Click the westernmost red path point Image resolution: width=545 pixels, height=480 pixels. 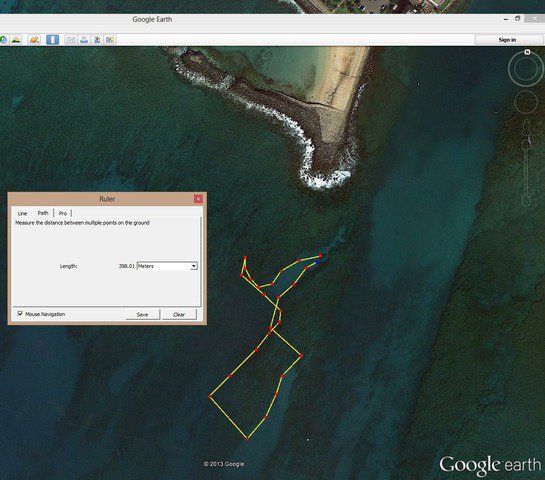[209, 397]
